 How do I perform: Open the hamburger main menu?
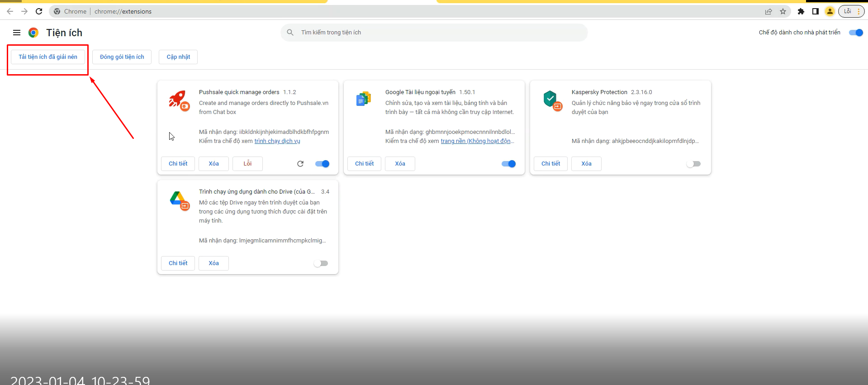pyautogui.click(x=17, y=33)
